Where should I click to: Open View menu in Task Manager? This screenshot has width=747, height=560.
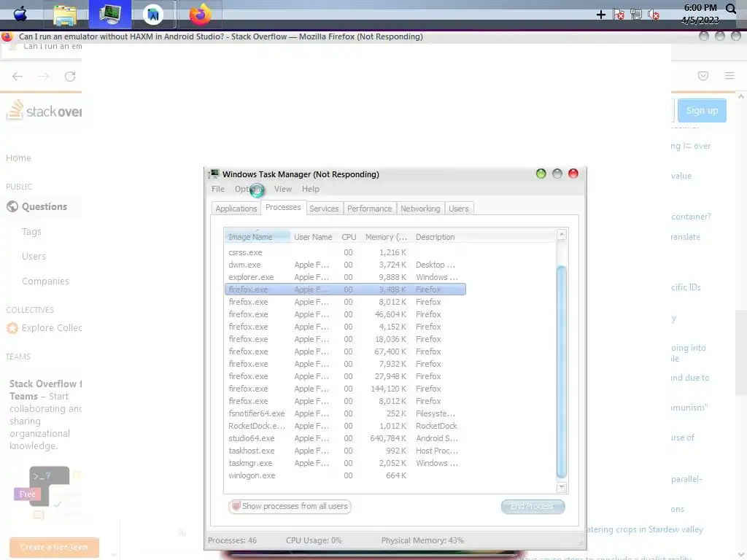(x=282, y=189)
